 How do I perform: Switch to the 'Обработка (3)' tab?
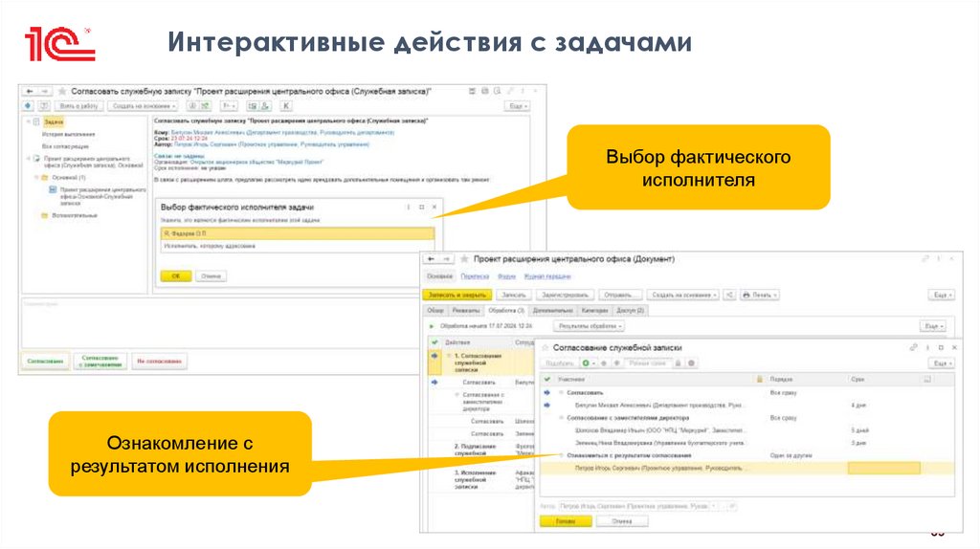tap(506, 311)
